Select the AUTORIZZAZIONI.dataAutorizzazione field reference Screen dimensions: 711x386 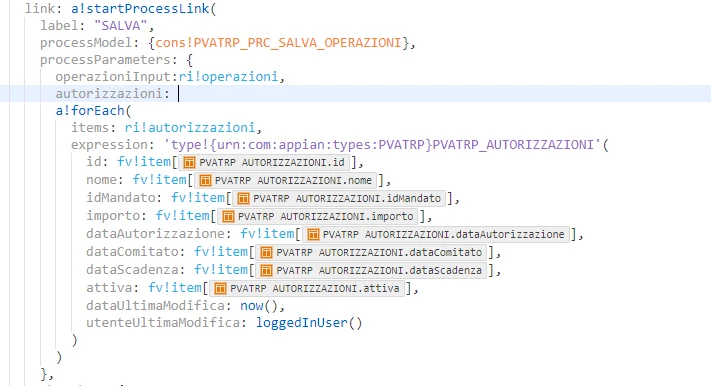coord(436,235)
